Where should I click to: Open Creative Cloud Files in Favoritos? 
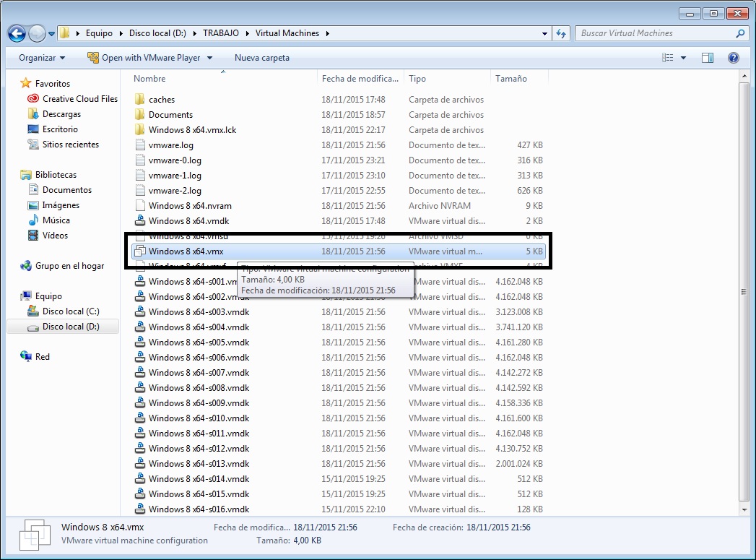[73, 99]
